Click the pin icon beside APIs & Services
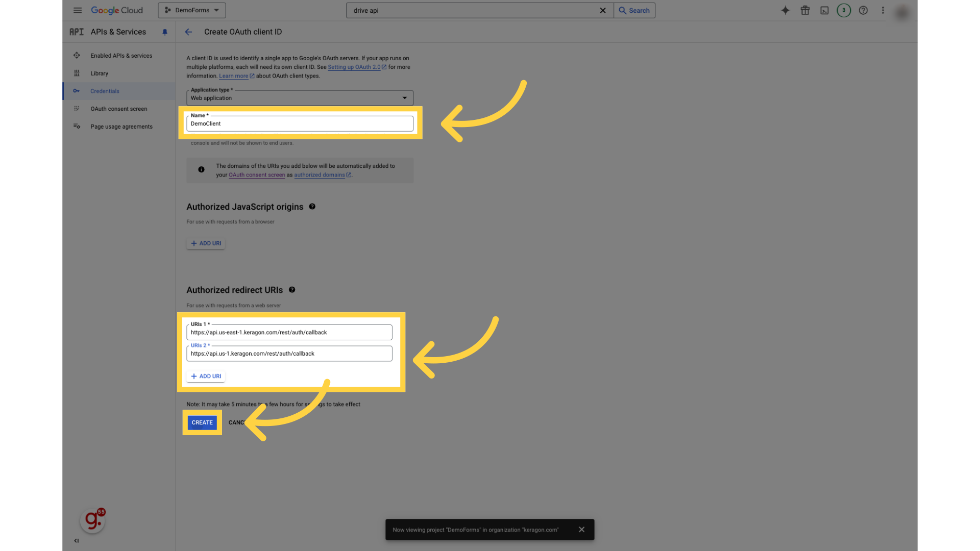 (165, 32)
